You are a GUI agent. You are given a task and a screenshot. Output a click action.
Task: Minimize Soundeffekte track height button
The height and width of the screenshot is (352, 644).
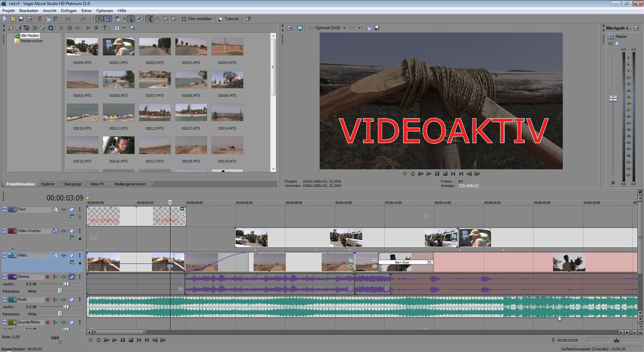(x=4, y=321)
